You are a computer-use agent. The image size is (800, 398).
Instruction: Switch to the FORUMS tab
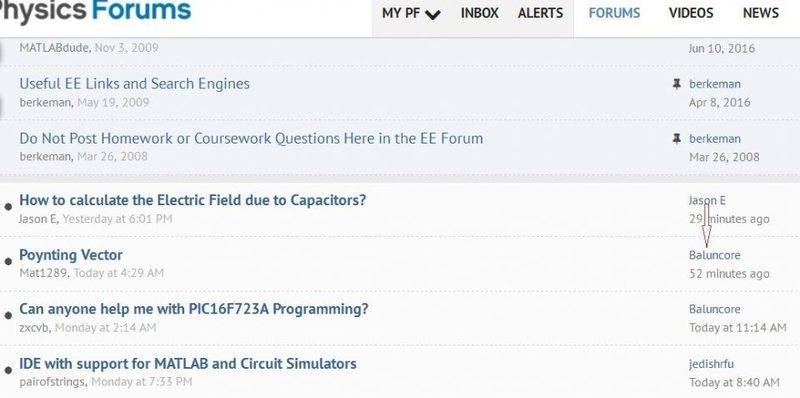pyautogui.click(x=614, y=13)
